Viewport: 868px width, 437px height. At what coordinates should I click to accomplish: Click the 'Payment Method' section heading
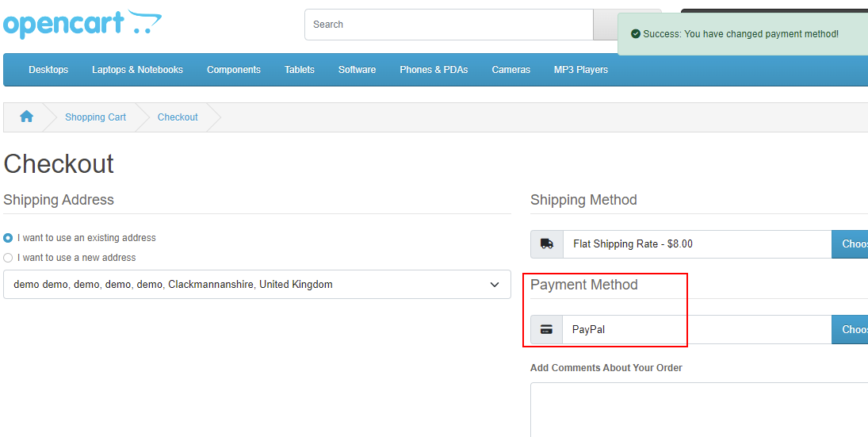[584, 285]
